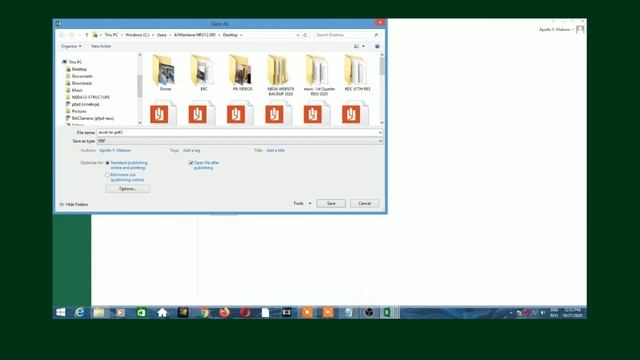Click Cancel button
Screen dimensions: 640x360
(x=364, y=203)
